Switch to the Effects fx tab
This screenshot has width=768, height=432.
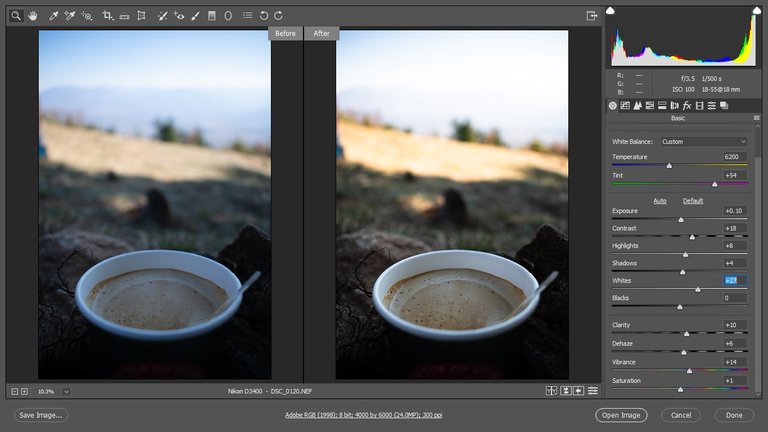pyautogui.click(x=686, y=105)
